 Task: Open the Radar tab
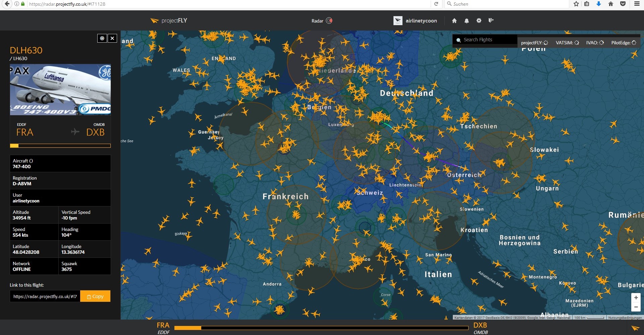click(x=317, y=21)
